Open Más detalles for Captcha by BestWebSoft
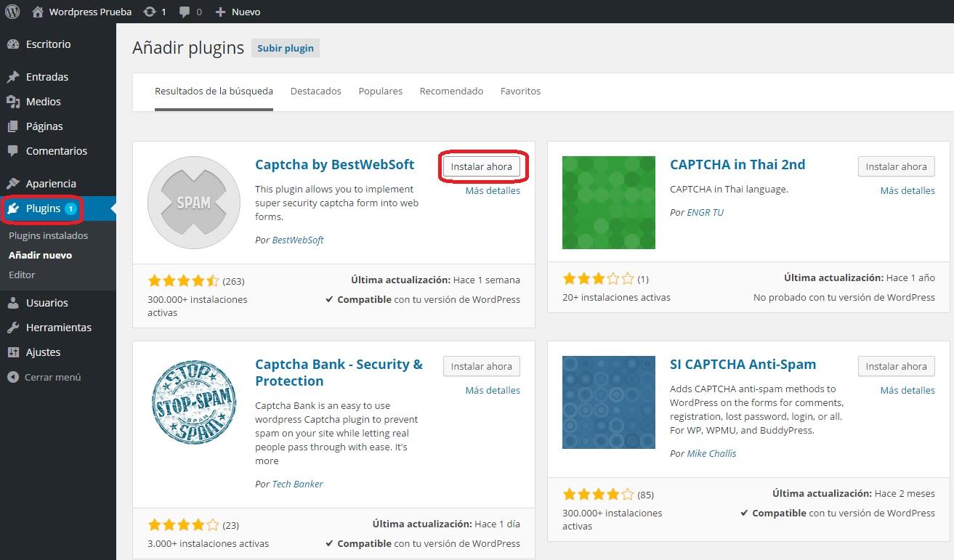This screenshot has height=560, width=954. (493, 191)
